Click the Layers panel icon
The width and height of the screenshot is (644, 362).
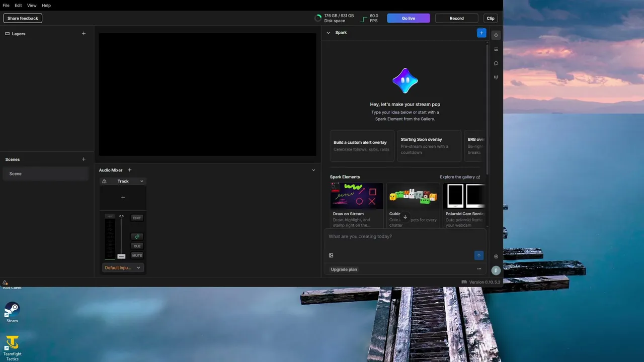point(8,34)
